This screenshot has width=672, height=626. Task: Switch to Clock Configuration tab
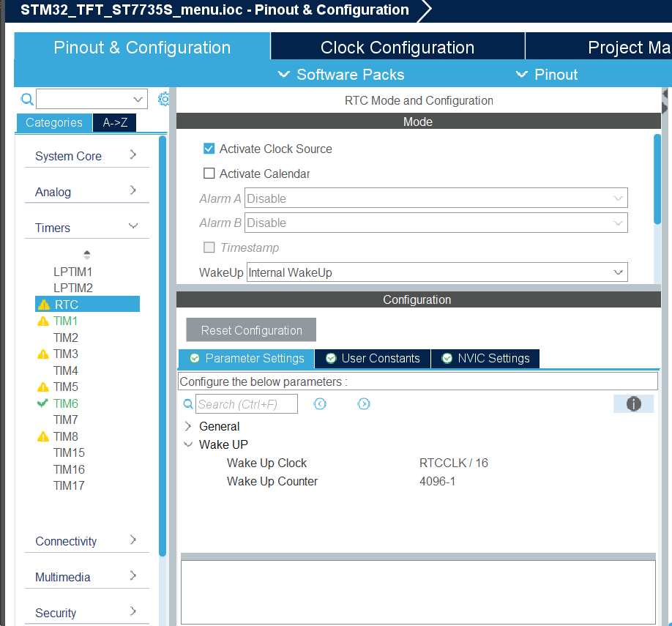(x=397, y=47)
